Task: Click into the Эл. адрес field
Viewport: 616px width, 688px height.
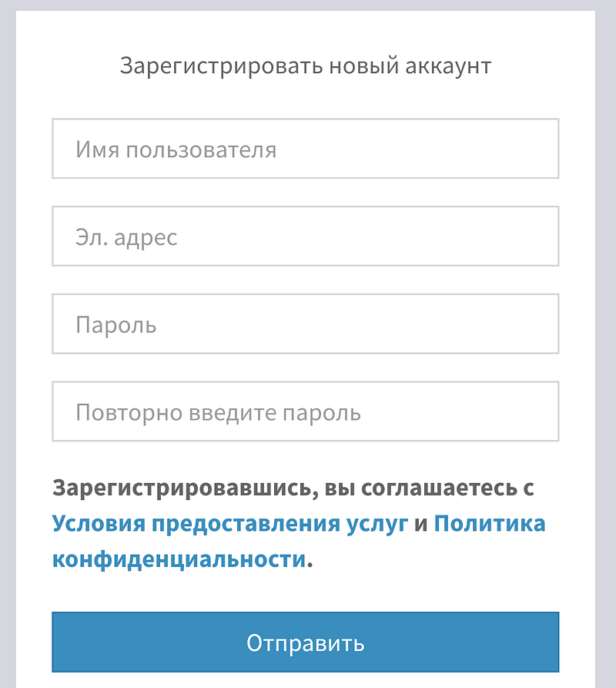Action: (x=305, y=236)
